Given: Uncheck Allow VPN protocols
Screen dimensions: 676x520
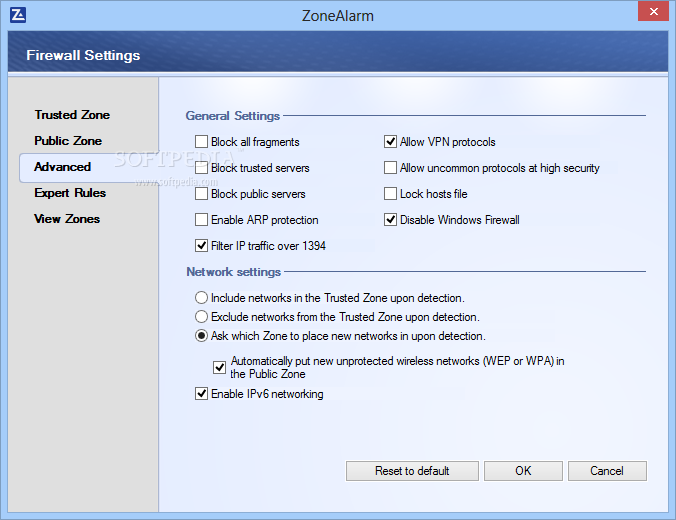Looking at the screenshot, I should click(390, 141).
